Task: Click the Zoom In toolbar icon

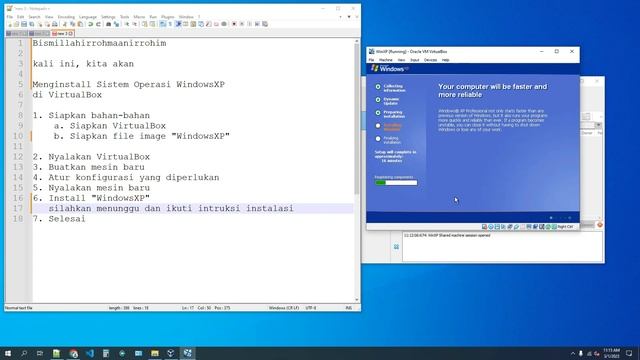Action: (127, 24)
